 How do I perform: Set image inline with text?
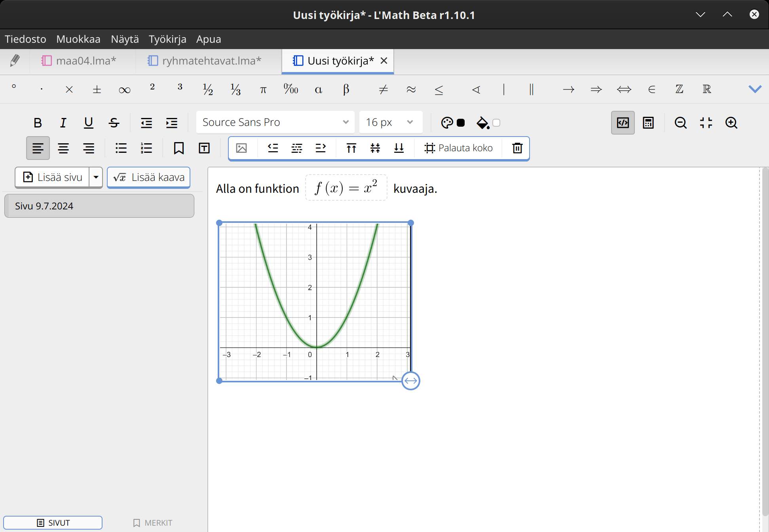(297, 148)
